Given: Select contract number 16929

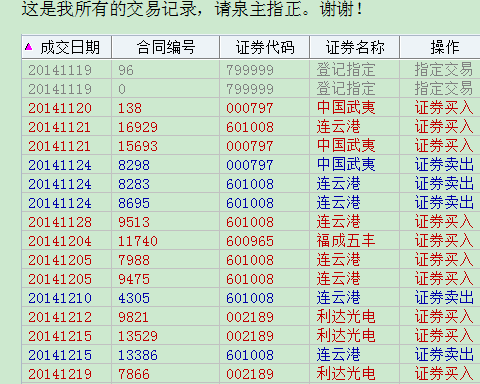Looking at the screenshot, I should 138,127.
